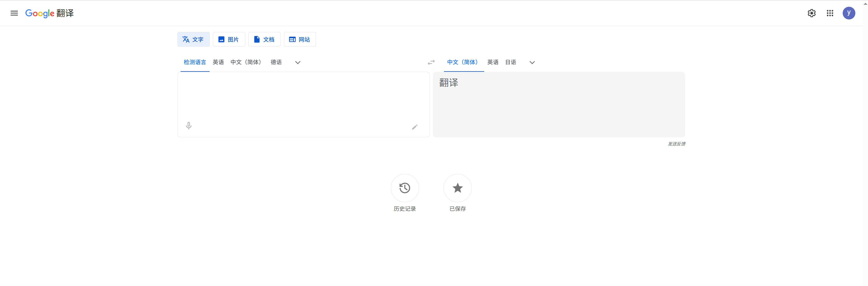
Task: Enable automatic language detection 检测语言
Action: click(195, 62)
